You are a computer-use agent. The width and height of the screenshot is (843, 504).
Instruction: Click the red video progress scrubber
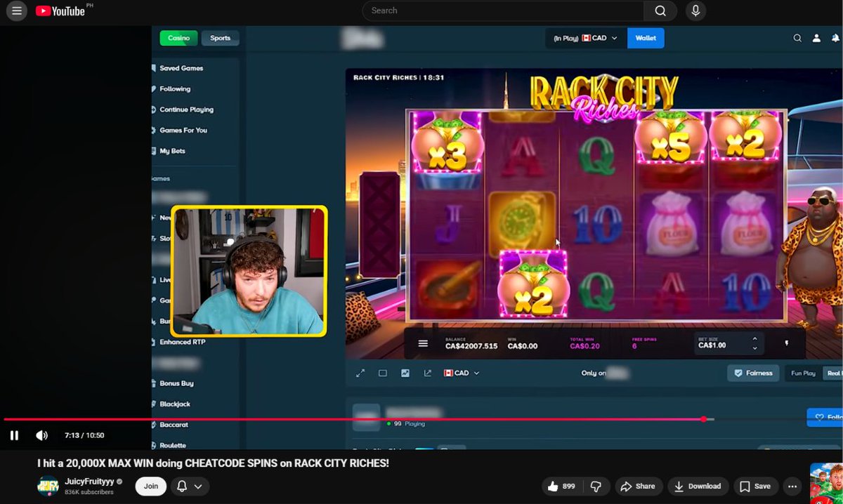click(703, 419)
